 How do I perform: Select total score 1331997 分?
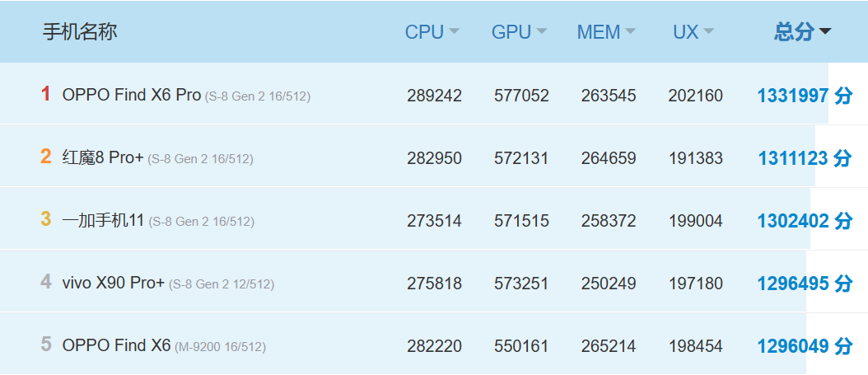[x=805, y=96]
